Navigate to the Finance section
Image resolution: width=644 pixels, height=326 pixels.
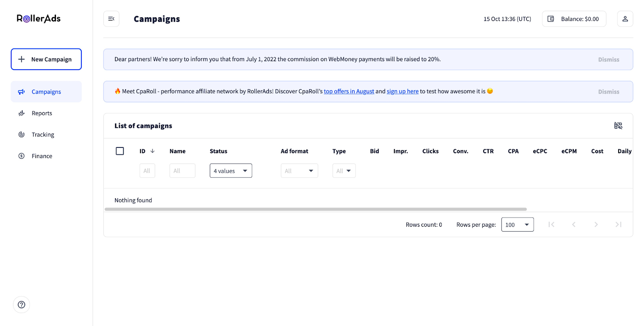[42, 156]
